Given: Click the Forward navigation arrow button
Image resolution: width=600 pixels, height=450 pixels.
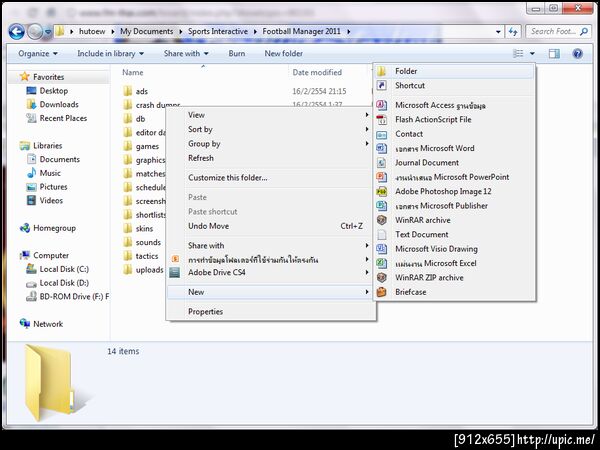Looking at the screenshot, I should click(x=35, y=31).
